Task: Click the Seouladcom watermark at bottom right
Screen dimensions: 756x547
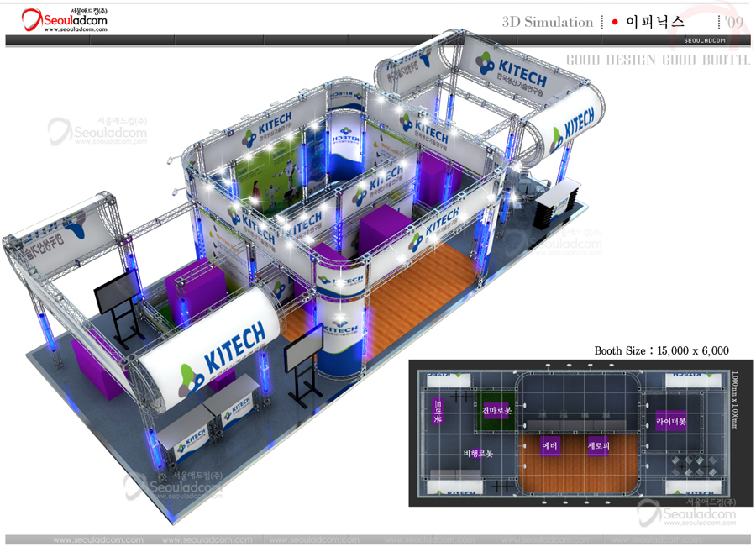Action: coord(689,514)
